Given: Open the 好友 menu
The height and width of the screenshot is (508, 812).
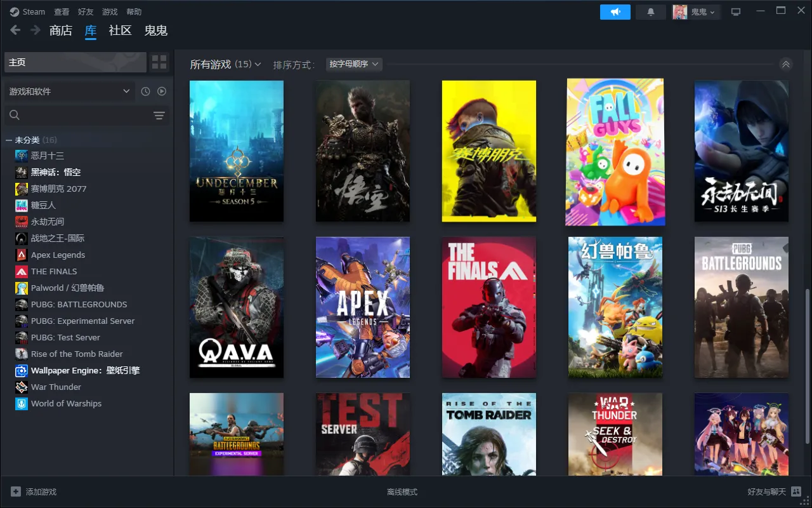Looking at the screenshot, I should tap(86, 12).
